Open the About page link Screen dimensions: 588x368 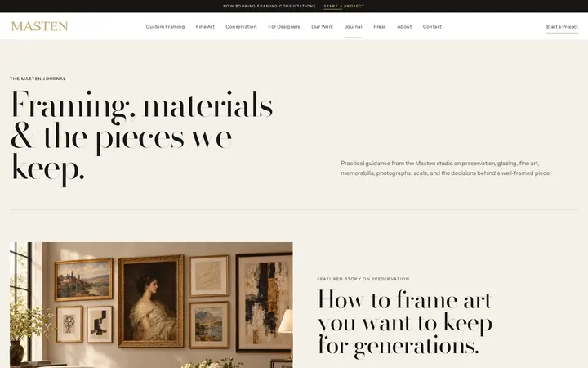[x=404, y=27]
